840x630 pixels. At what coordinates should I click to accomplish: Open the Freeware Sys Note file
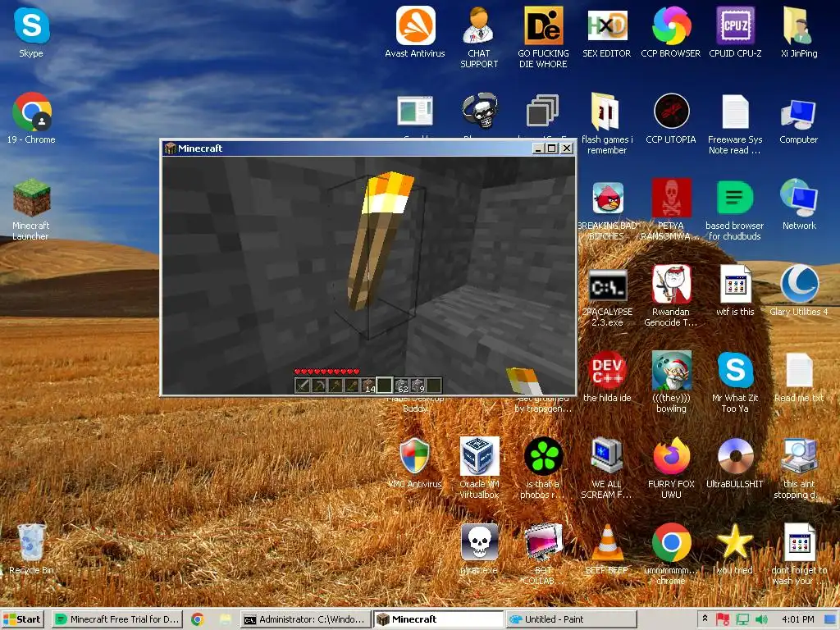click(x=735, y=112)
